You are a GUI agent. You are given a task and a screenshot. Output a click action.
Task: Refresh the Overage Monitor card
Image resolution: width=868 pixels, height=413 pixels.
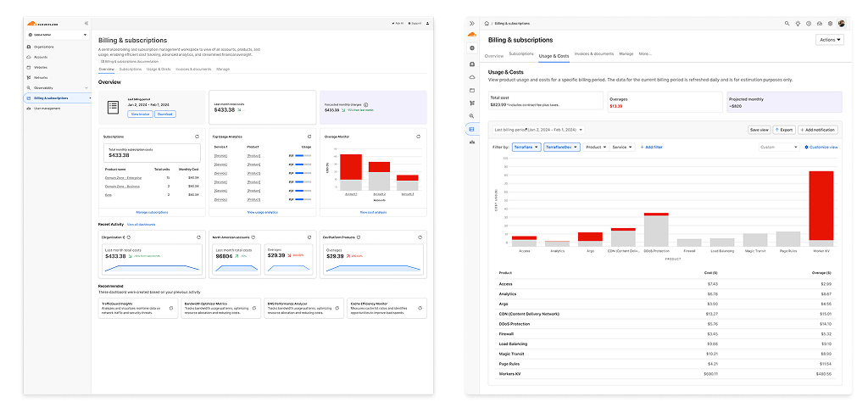[x=419, y=137]
